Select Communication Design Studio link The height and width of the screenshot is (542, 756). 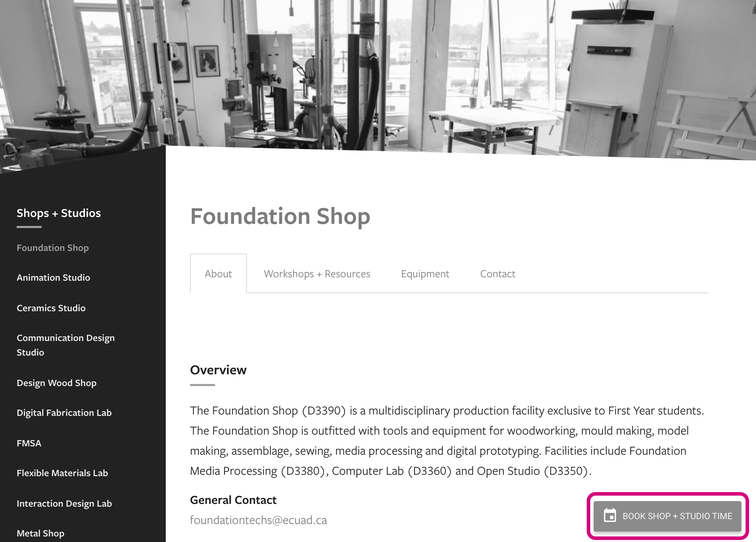click(x=66, y=345)
